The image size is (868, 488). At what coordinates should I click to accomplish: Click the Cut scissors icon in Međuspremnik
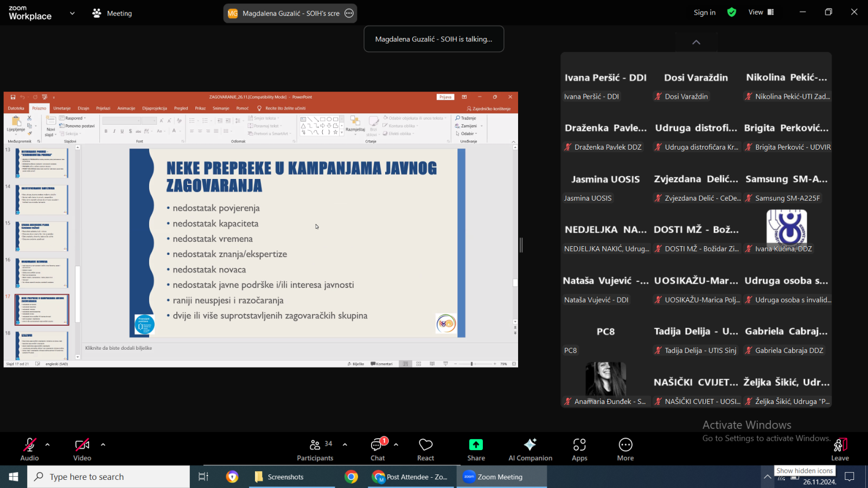tap(29, 118)
